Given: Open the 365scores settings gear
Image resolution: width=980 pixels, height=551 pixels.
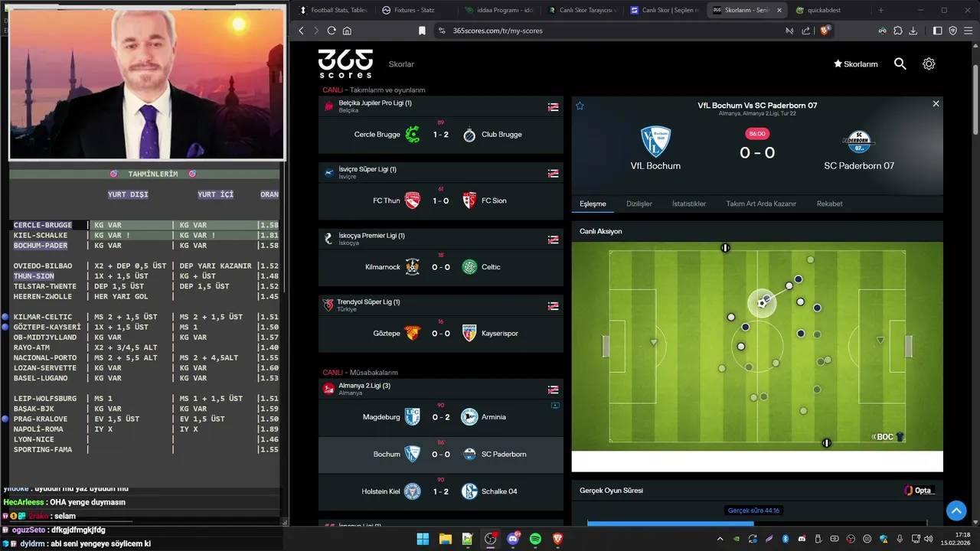Looking at the screenshot, I should click(929, 64).
